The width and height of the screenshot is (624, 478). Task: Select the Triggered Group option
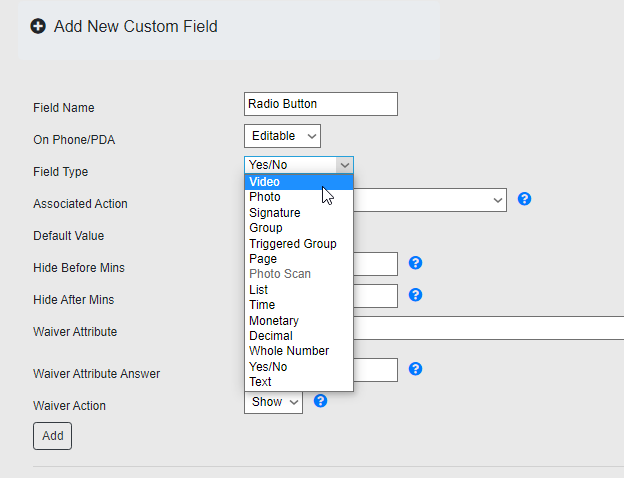tap(292, 244)
